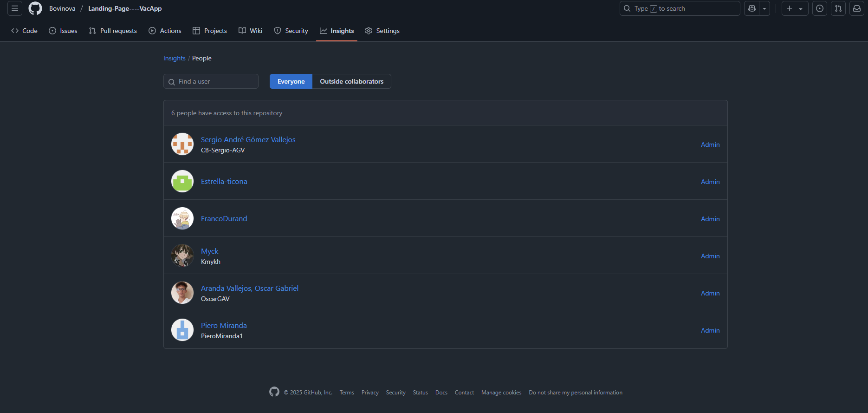
Task: Open Myck profile link
Action: [x=209, y=251]
